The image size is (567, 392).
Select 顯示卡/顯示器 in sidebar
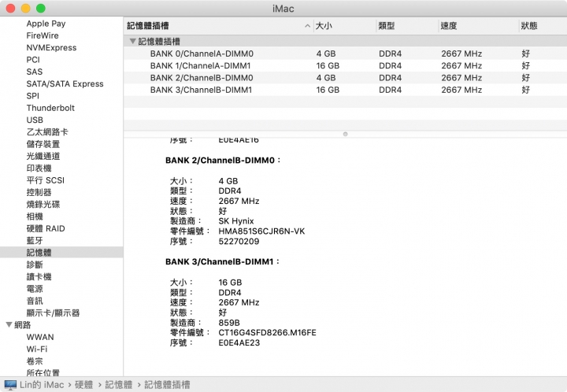53,312
